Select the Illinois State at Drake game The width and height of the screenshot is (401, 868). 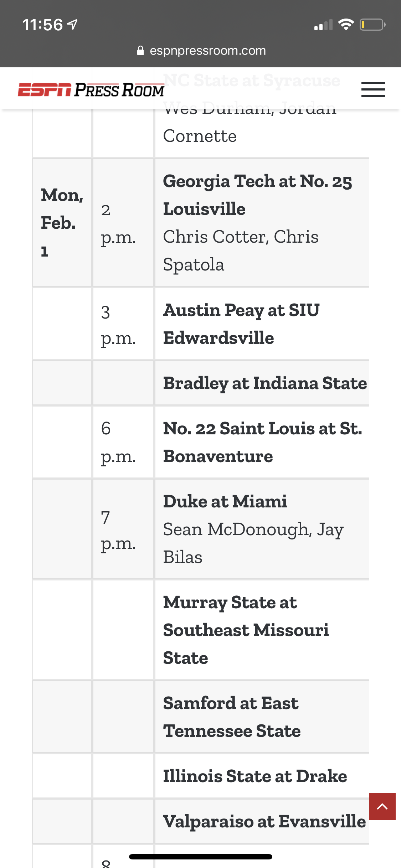pyautogui.click(x=255, y=776)
